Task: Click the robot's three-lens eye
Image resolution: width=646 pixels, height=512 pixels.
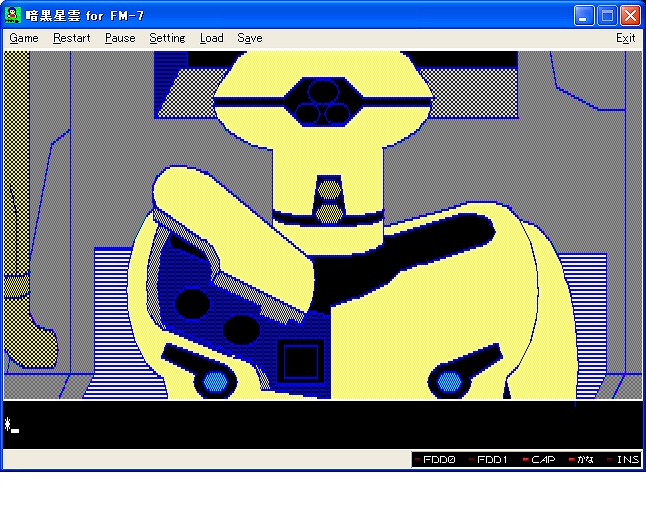Action: tap(323, 101)
